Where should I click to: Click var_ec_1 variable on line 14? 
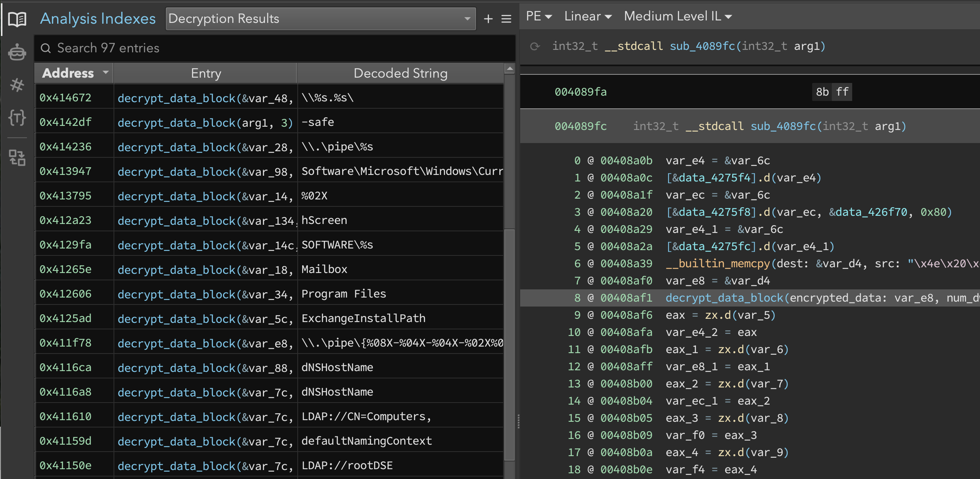point(692,401)
